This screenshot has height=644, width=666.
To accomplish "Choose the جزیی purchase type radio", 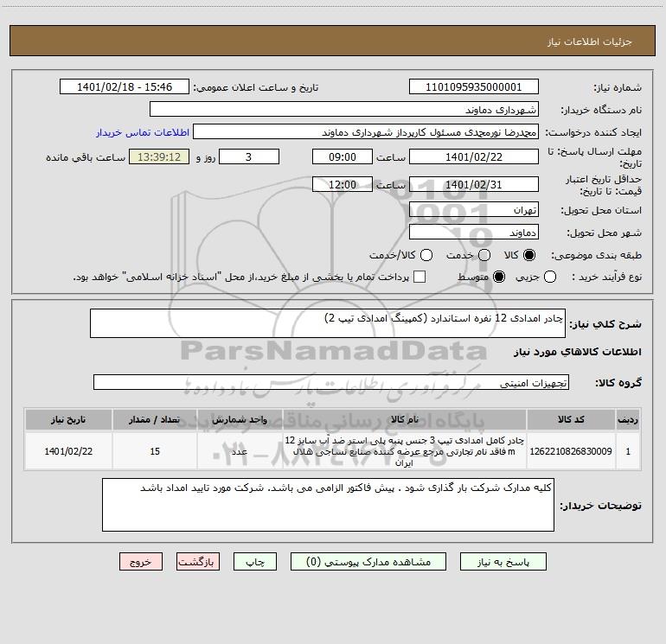I will point(550,277).
